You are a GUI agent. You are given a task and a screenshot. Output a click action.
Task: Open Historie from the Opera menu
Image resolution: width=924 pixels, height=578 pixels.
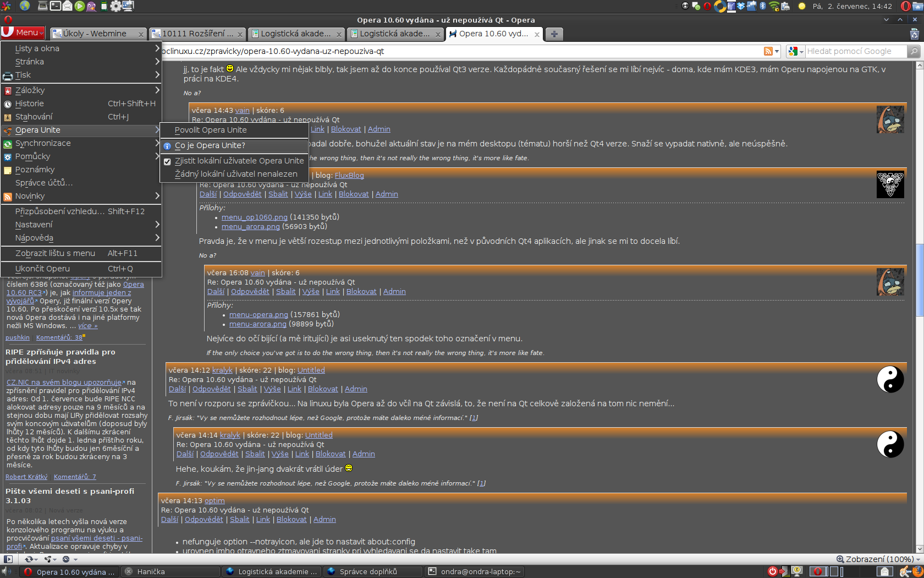tap(81, 103)
